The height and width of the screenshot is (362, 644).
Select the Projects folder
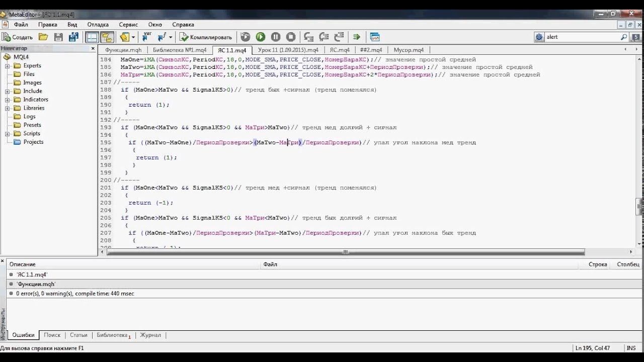(33, 142)
